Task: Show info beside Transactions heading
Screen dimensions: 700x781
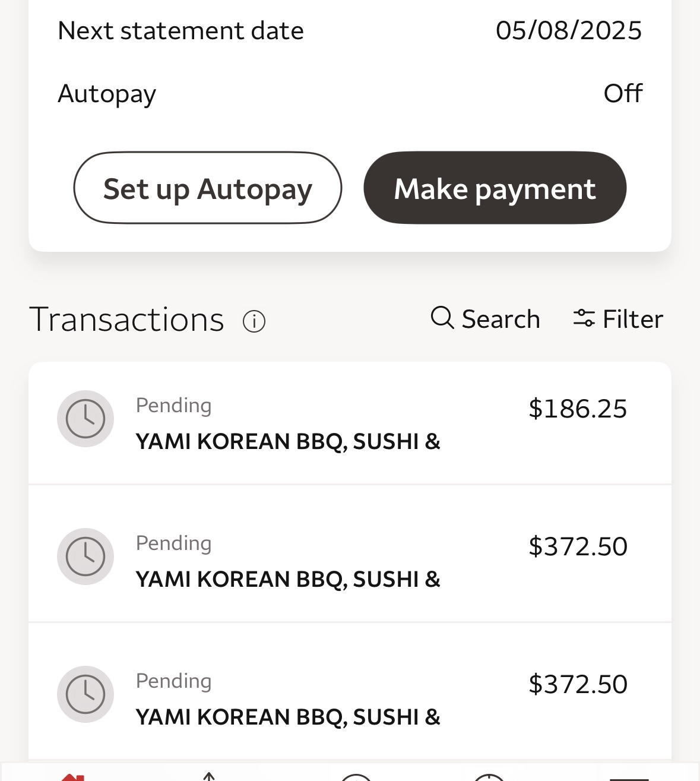Action: (254, 321)
